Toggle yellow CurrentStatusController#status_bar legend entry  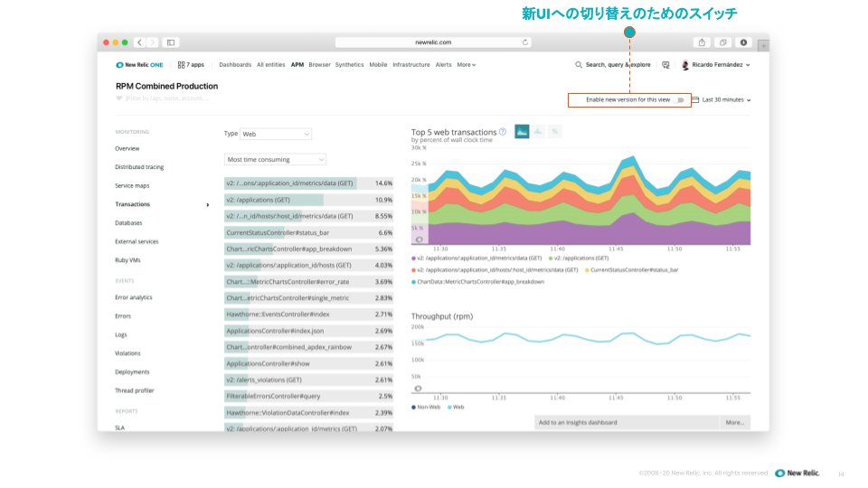632,270
